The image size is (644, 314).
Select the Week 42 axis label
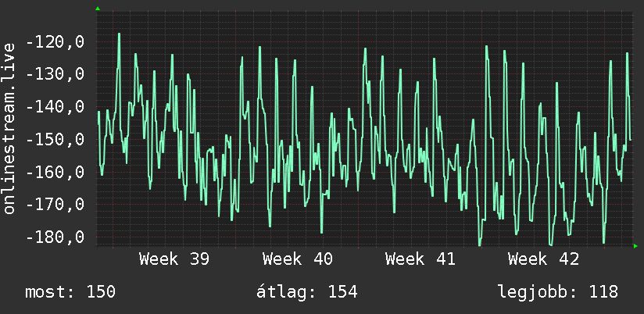point(543,259)
